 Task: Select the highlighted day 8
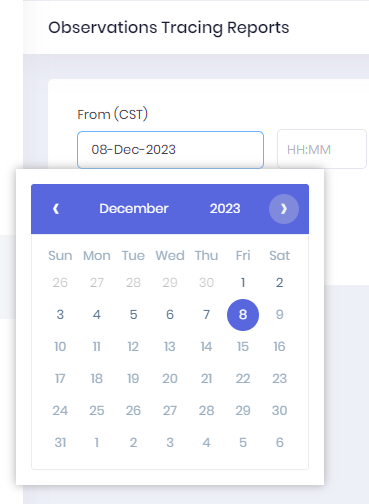click(x=243, y=315)
